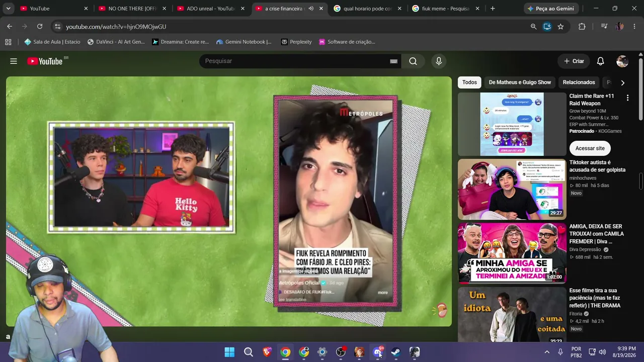Viewport: 644px width, 362px height.
Task: Open Chrome zoom magnifier in address bar
Action: (533, 27)
